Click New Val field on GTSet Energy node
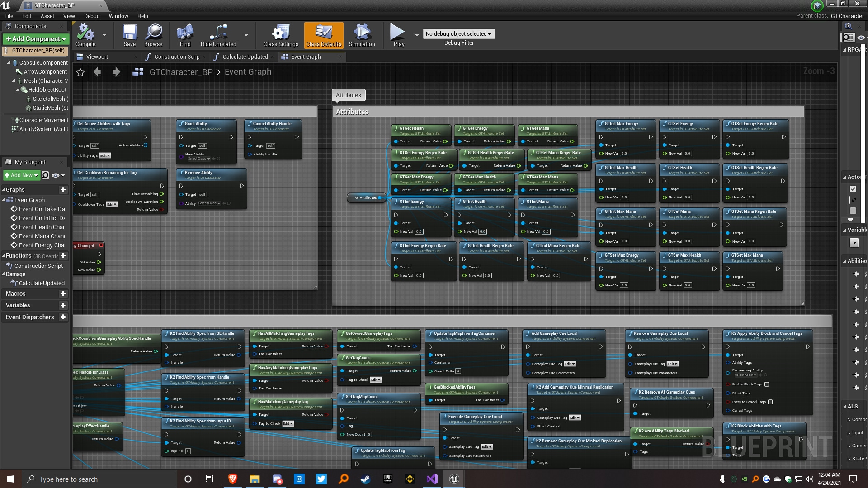 point(688,154)
